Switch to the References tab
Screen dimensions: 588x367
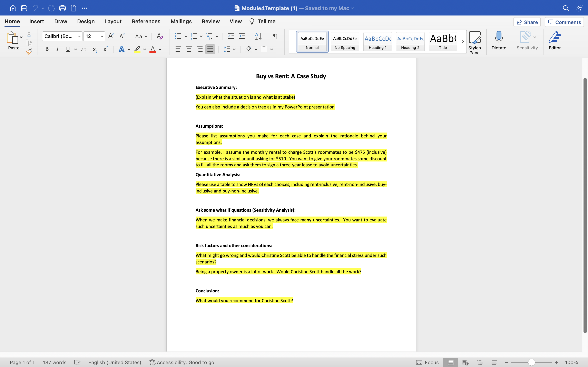pyautogui.click(x=146, y=21)
